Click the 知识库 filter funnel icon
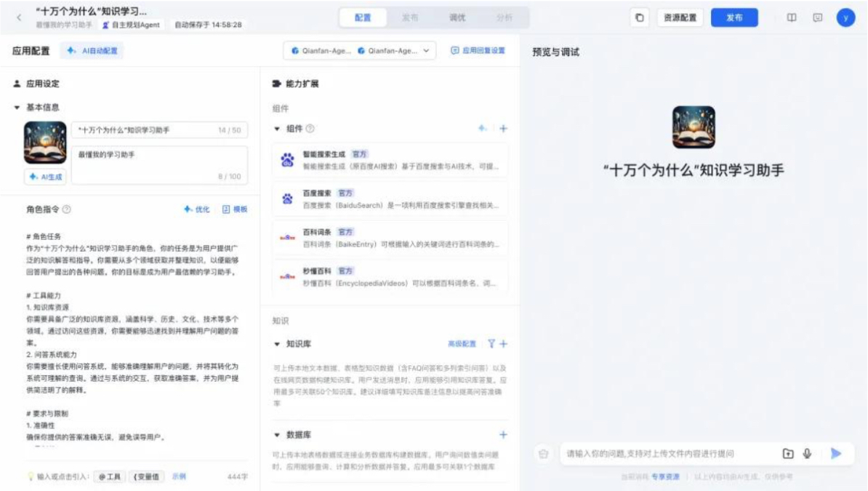Image resolution: width=868 pixels, height=491 pixels. point(491,343)
